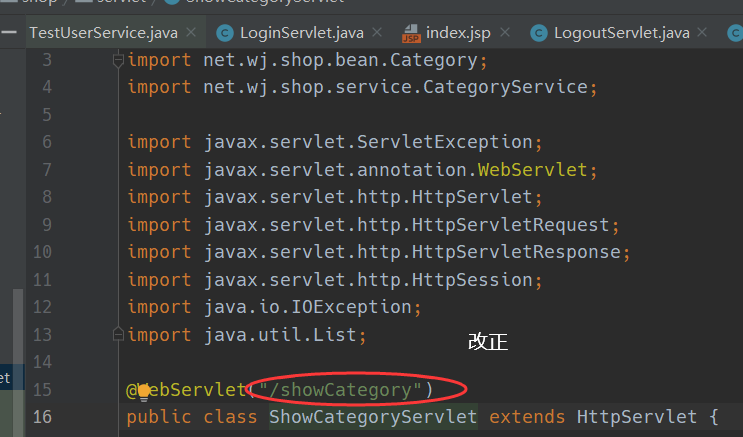Click HttpServletResponse on line 10
This screenshot has width=743, height=437.
point(516,252)
